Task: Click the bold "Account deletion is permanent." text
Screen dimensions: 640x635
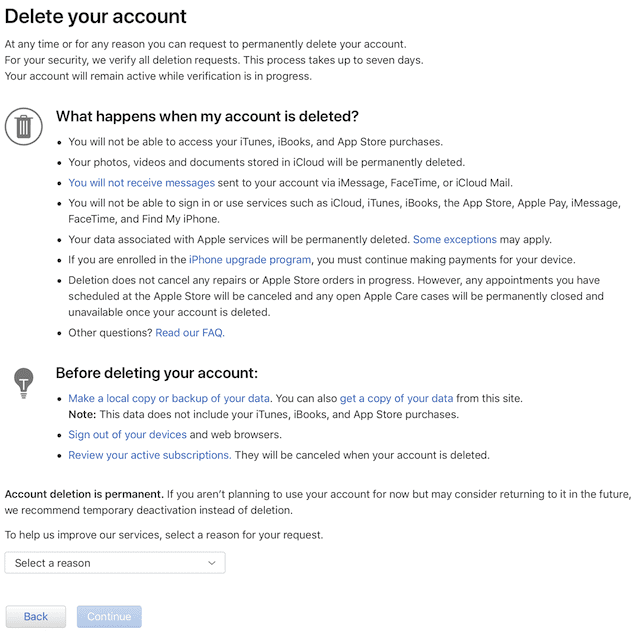Action: tap(84, 494)
